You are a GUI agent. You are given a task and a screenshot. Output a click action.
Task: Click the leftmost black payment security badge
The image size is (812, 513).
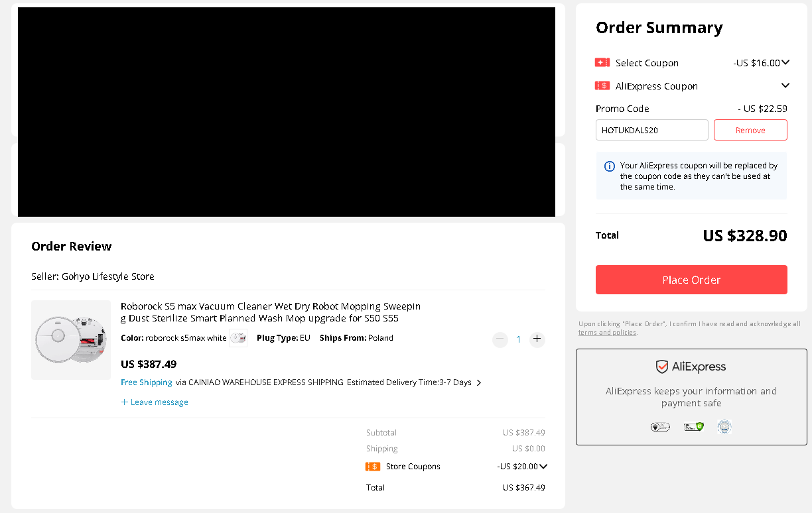660,427
